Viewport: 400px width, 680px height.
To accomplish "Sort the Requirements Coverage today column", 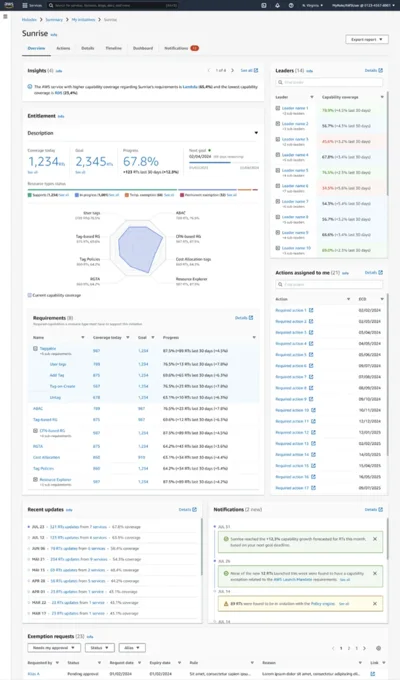I will point(128,337).
